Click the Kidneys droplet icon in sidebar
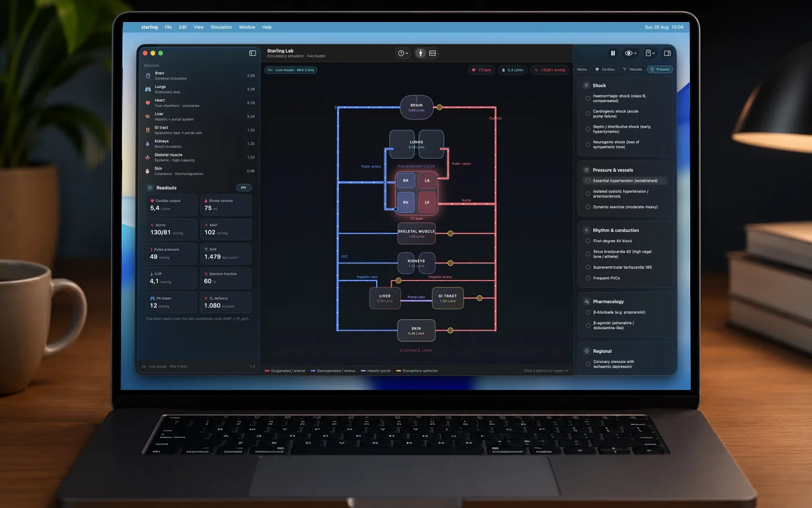Image resolution: width=812 pixels, height=508 pixels. click(x=148, y=144)
